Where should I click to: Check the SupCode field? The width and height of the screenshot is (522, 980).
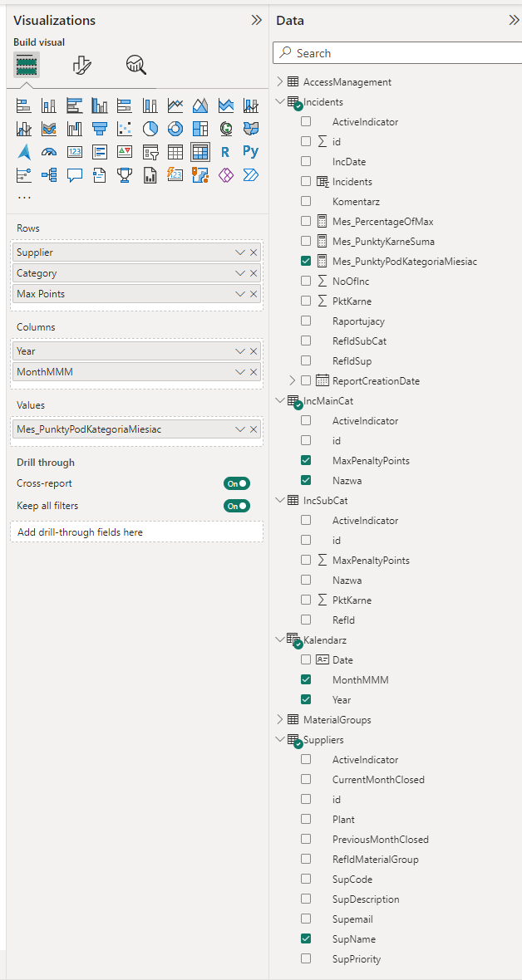pyautogui.click(x=306, y=880)
